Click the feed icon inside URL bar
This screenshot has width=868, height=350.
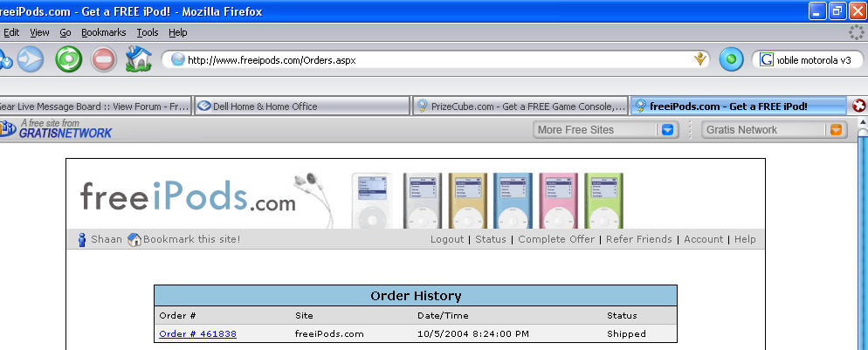coord(700,59)
